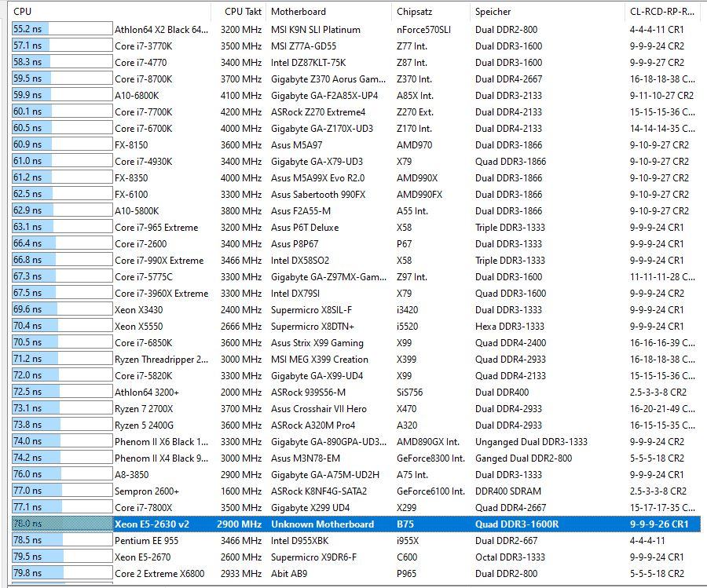Click the nForce570SLI chipset cell
The image size is (707, 588).
424,30
